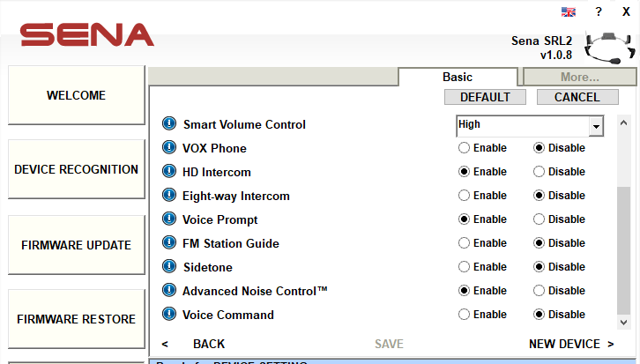Screen dimensions: 640x364
Task: Click the Smart Volume Control label
Action: pyautogui.click(x=244, y=124)
